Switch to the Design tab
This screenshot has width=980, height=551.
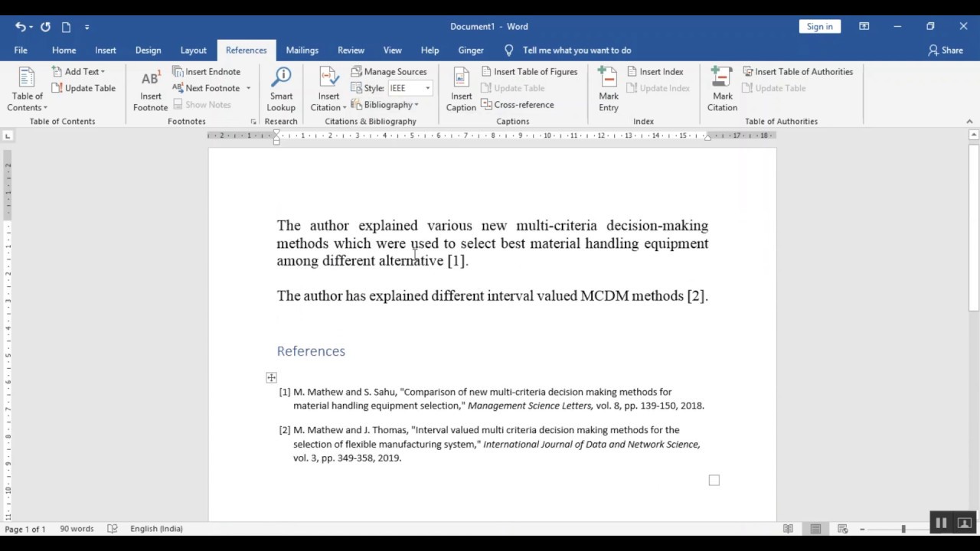(148, 50)
